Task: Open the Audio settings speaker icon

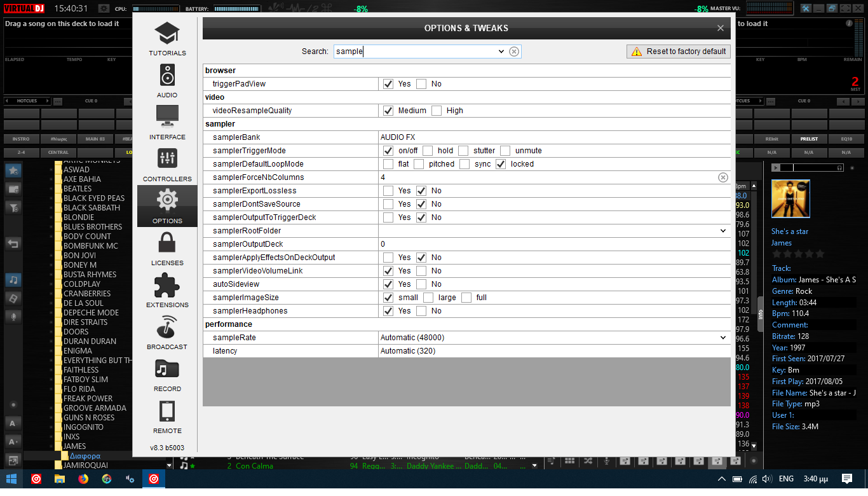Action: 167,75
